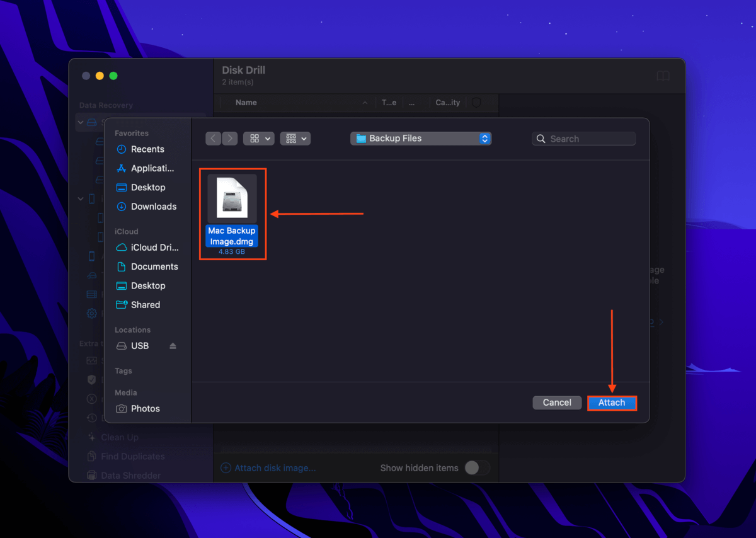The image size is (756, 538).
Task: Open the Backup Files folder popup
Action: 421,139
